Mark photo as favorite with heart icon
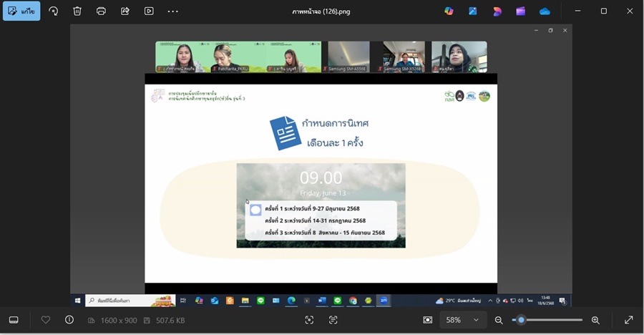Image resolution: width=644 pixels, height=335 pixels. pos(46,320)
